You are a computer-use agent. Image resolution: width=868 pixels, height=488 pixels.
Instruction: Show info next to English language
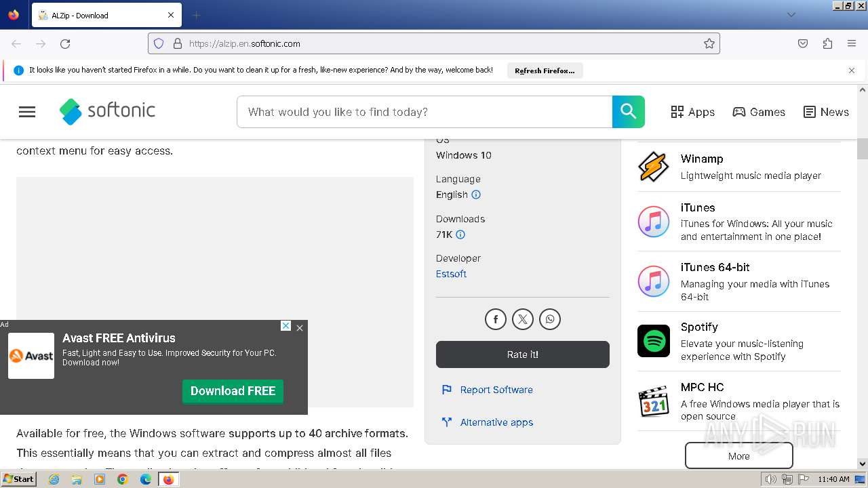(476, 195)
